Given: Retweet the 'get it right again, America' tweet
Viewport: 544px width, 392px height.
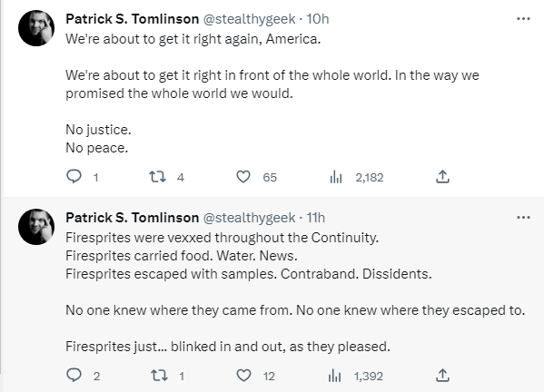Looking at the screenshot, I should (157, 177).
